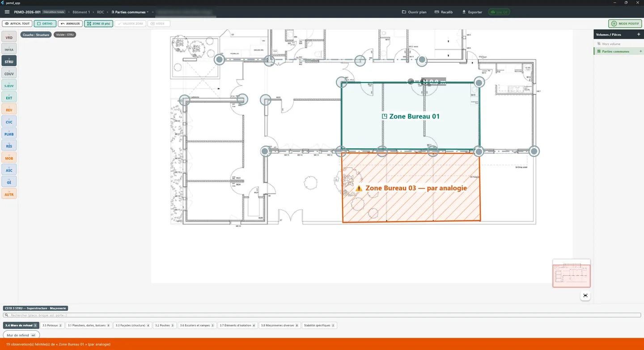Select the REV coatings layer button

pyautogui.click(x=9, y=109)
